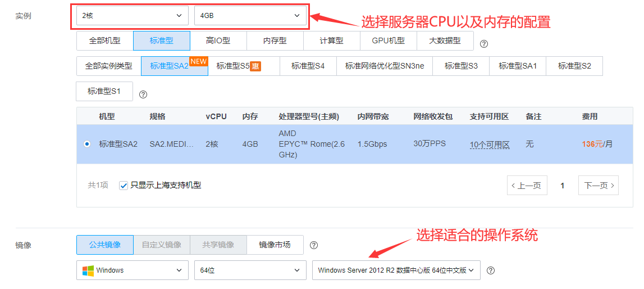Click the 30万PPS value
The height and width of the screenshot is (289, 644).
(430, 144)
